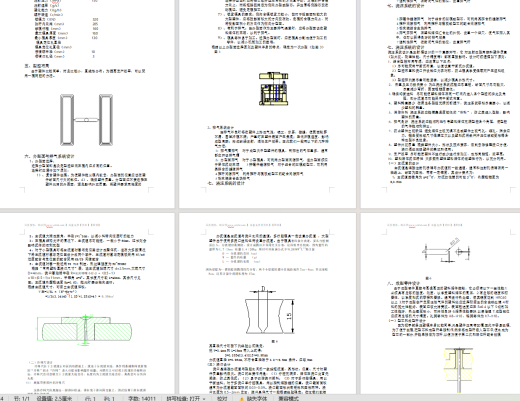
Task: Click the two-rectangle part drawing
Action: pos(86,120)
